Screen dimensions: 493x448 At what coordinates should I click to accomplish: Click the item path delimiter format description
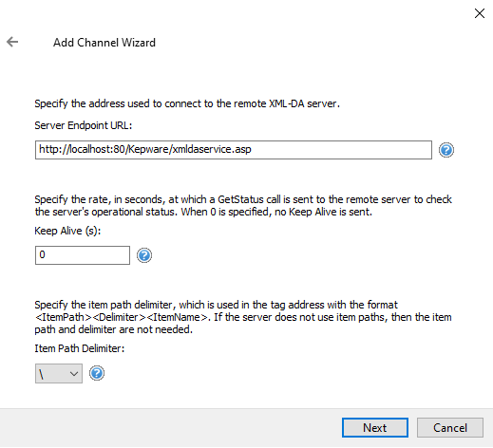(243, 317)
